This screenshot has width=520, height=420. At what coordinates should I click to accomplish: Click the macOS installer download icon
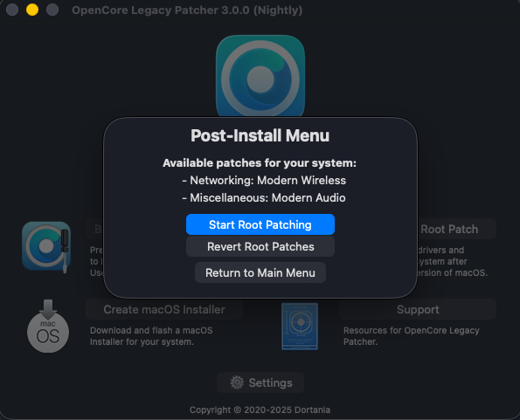click(x=48, y=327)
